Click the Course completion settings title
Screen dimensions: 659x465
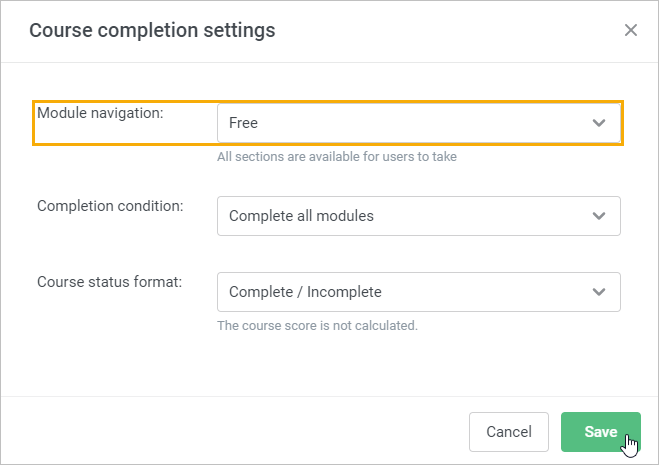pos(152,30)
